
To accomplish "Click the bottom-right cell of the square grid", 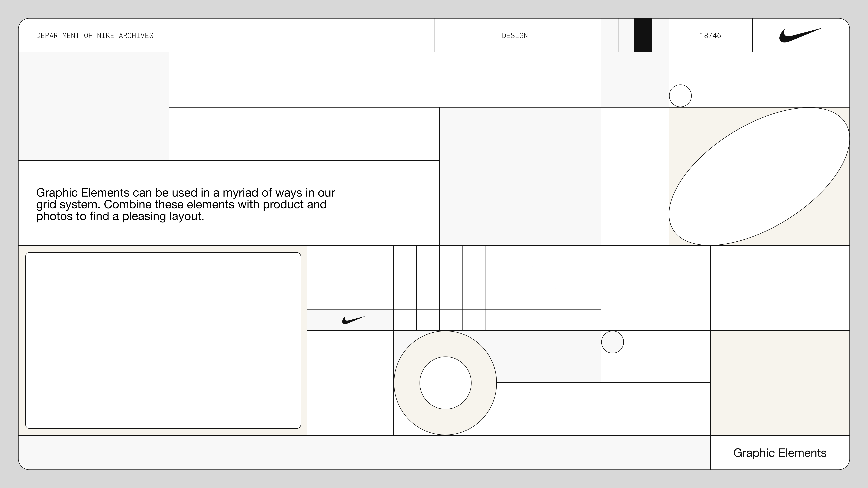I will pos(589,320).
